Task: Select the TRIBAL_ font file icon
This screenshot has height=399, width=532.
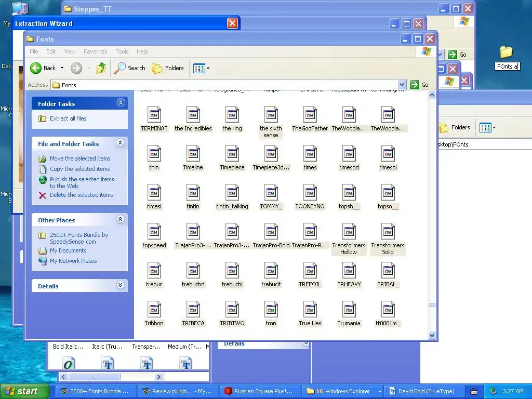Action: (x=388, y=270)
